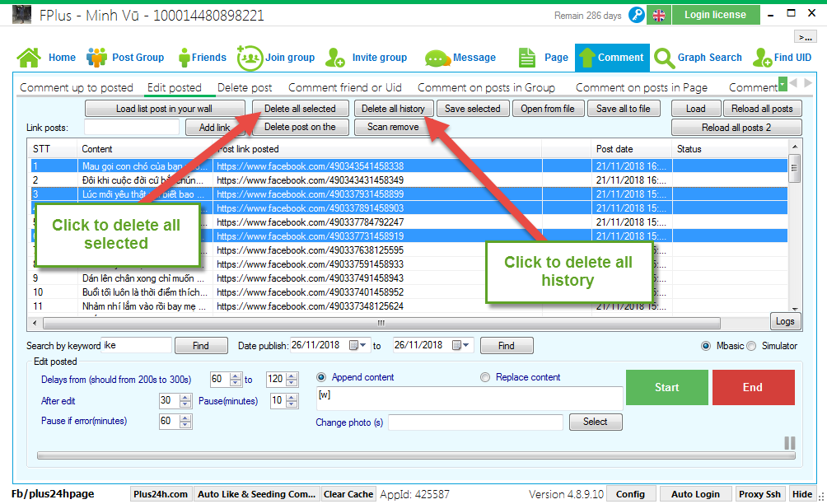
Task: Click the Find UID person icon
Action: click(763, 58)
